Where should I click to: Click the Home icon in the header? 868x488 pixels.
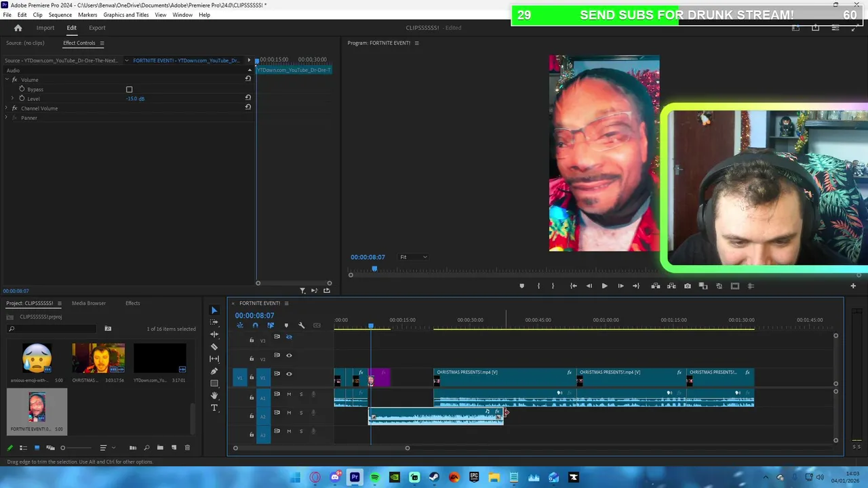[18, 28]
